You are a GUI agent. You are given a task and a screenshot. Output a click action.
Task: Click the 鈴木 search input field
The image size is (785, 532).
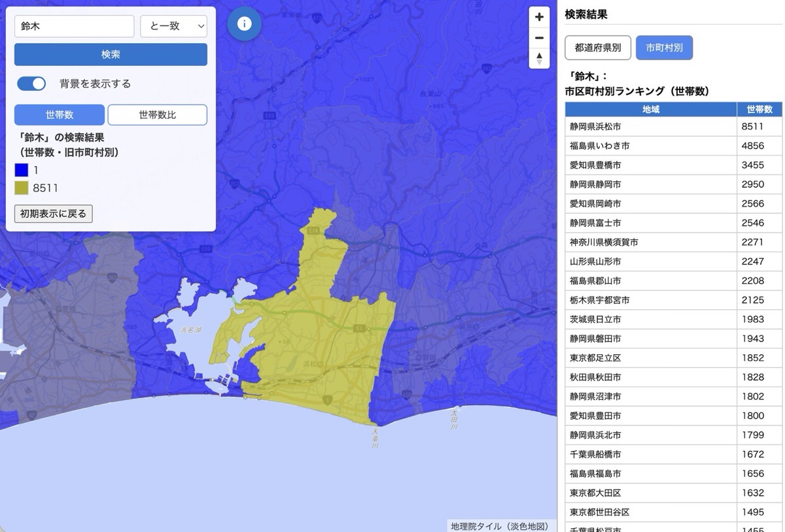74,27
